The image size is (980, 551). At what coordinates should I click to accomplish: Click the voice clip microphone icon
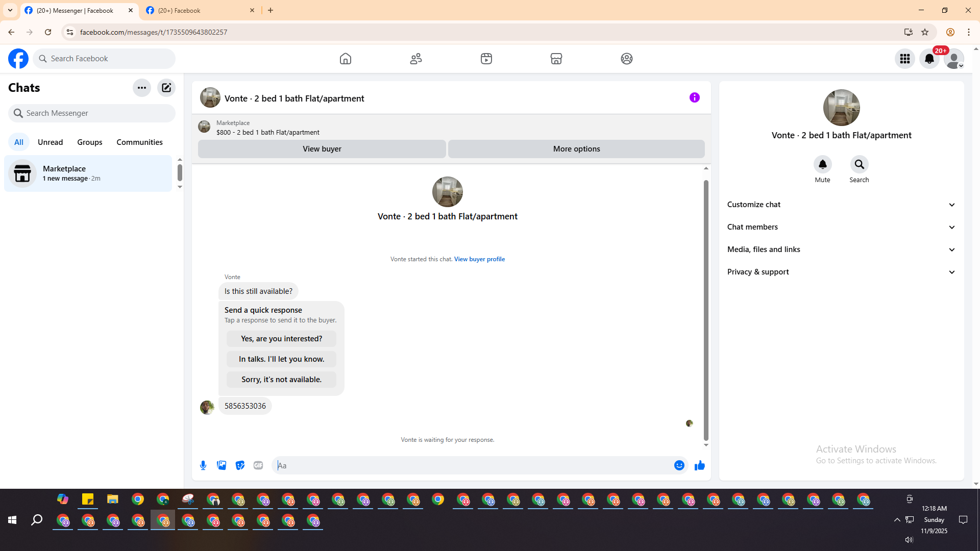point(203,465)
